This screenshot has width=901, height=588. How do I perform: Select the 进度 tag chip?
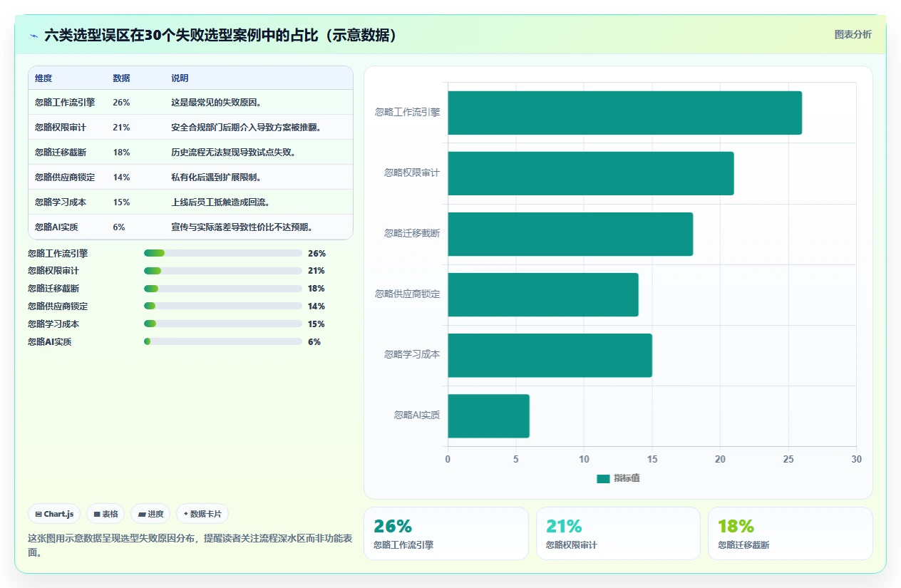150,514
